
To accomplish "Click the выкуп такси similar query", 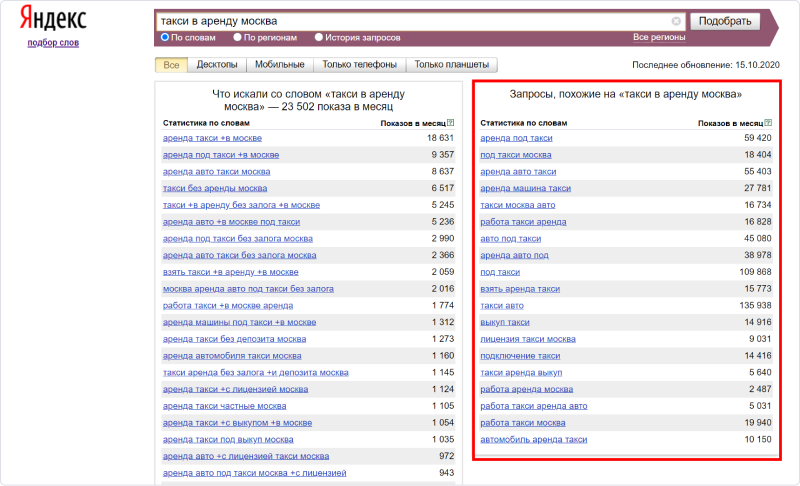I will 505,322.
